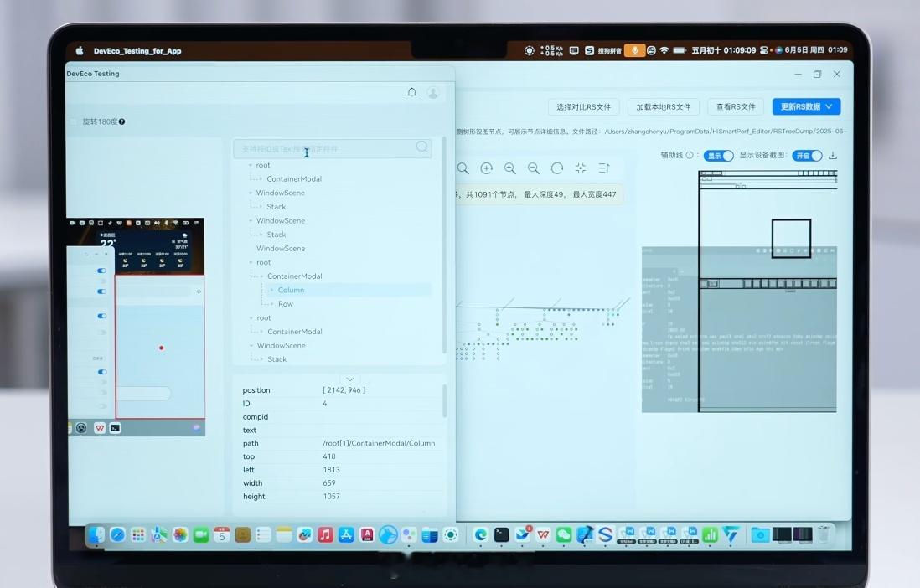This screenshot has width=920, height=588.
Task: Click the search magnifier in the control search box
Action: pyautogui.click(x=421, y=147)
